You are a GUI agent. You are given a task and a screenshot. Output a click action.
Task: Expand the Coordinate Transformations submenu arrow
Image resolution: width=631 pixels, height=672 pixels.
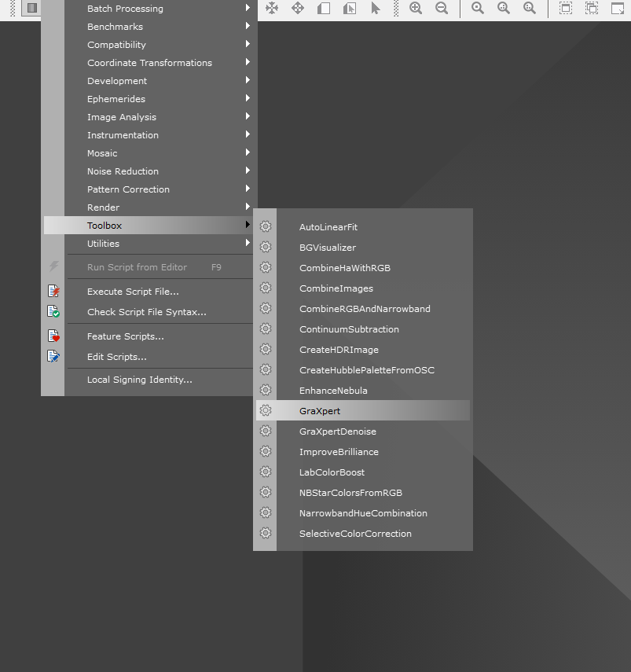(248, 62)
